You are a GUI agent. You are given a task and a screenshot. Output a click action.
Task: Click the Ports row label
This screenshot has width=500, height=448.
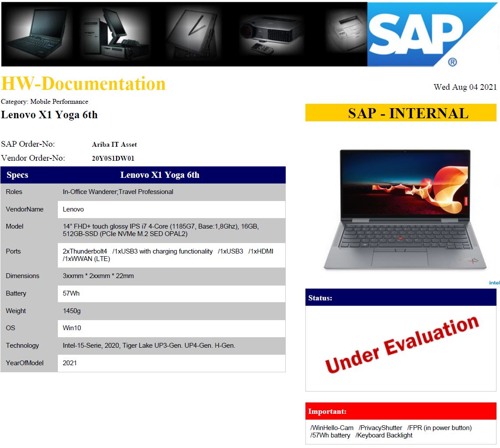(13, 251)
